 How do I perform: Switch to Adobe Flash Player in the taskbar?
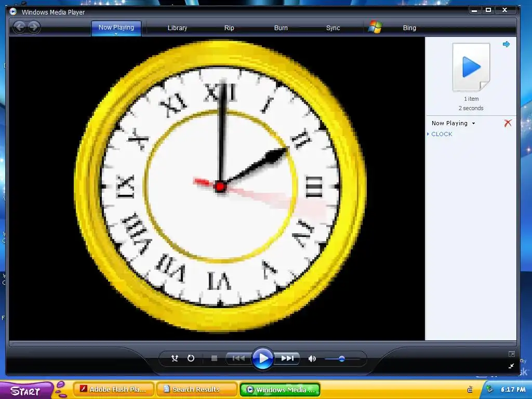point(114,390)
